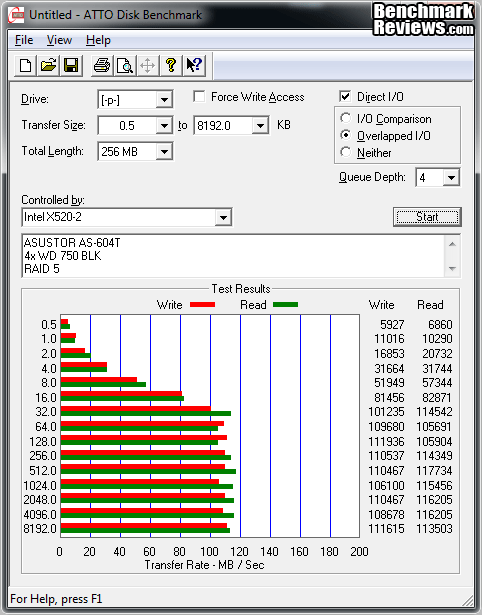Click the 4096.0 row write value 108678
The width and height of the screenshot is (482, 615).
click(386, 515)
